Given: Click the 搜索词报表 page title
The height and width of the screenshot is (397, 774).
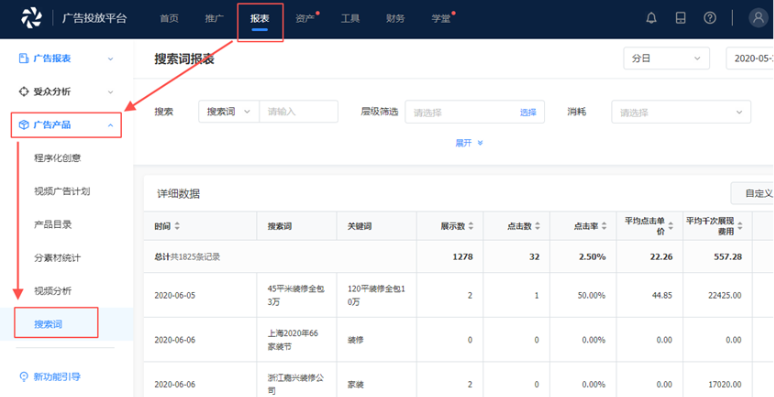Looking at the screenshot, I should 184,59.
